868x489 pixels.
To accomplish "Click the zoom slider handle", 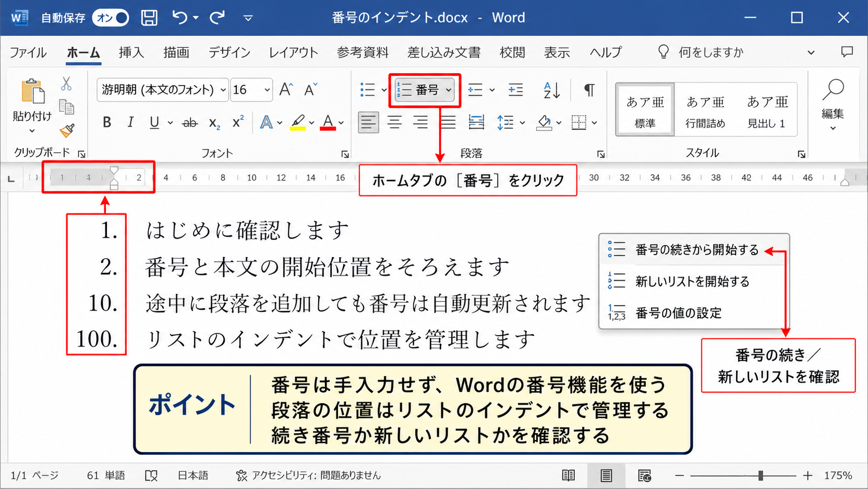I will [x=761, y=475].
